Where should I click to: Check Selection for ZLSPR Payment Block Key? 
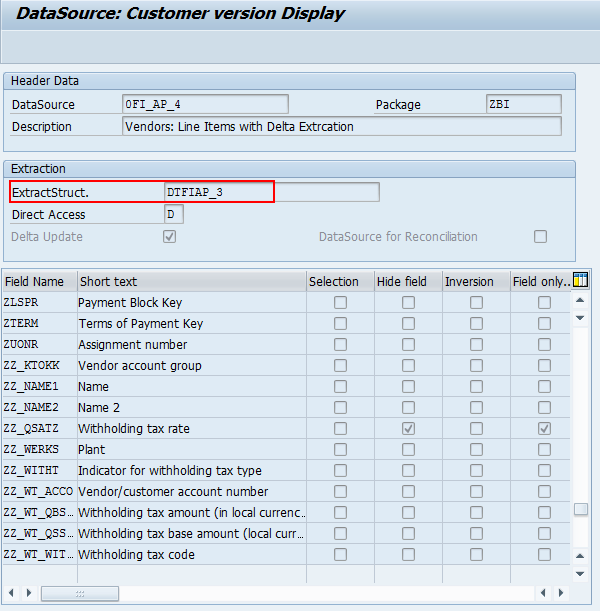coord(340,302)
